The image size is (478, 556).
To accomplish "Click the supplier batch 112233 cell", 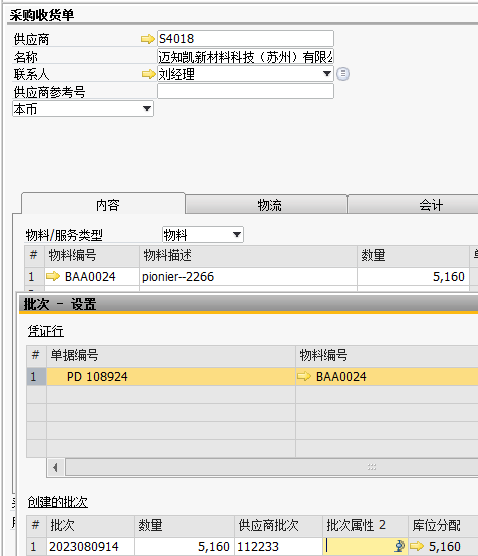I will [278, 546].
